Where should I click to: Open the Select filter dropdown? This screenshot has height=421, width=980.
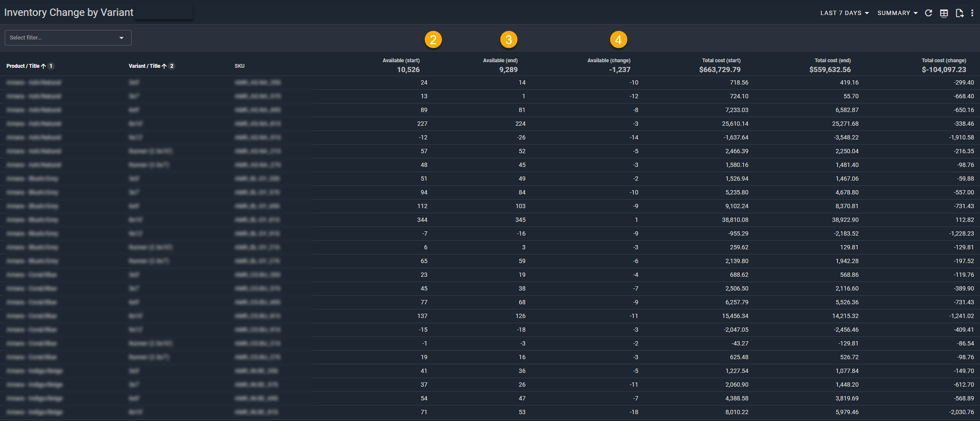(x=68, y=38)
